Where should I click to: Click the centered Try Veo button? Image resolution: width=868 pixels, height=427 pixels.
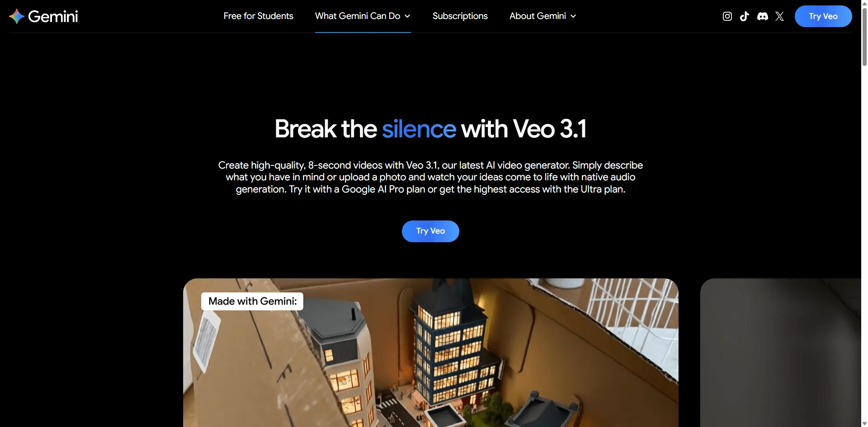430,231
